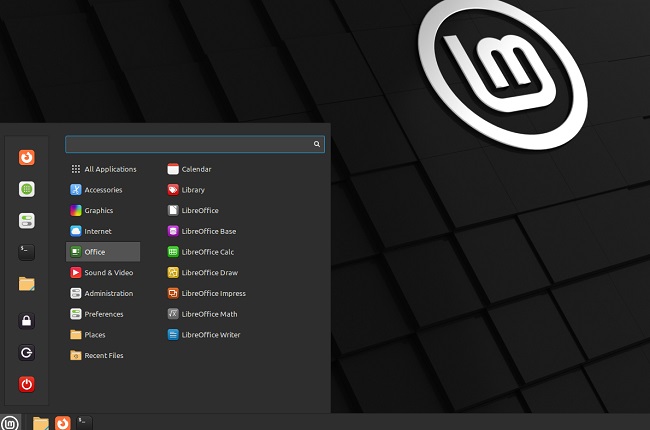Click the Lock Screen padlock icon

pos(27,321)
